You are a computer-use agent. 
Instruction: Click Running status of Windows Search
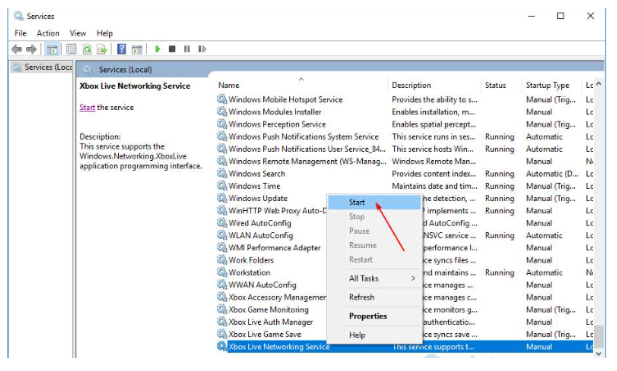click(499, 174)
